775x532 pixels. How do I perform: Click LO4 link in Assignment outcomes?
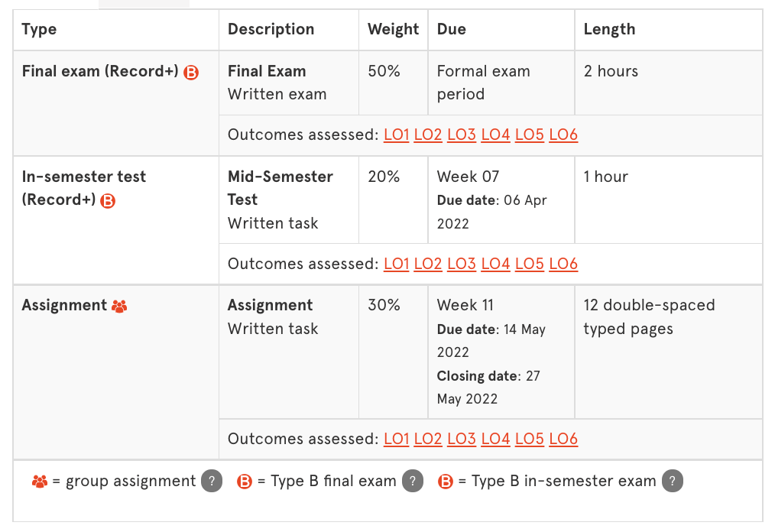tap(495, 439)
